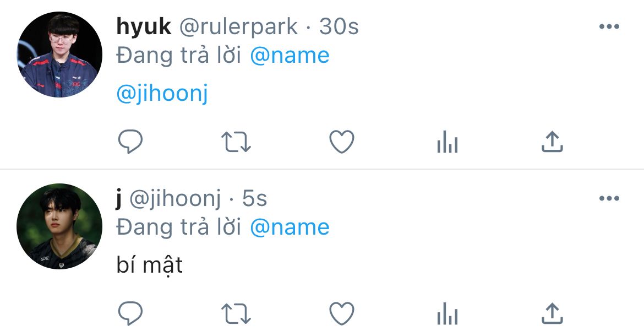Open more options on j's tweet
Image resolution: width=644 pixels, height=336 pixels.
click(x=609, y=198)
